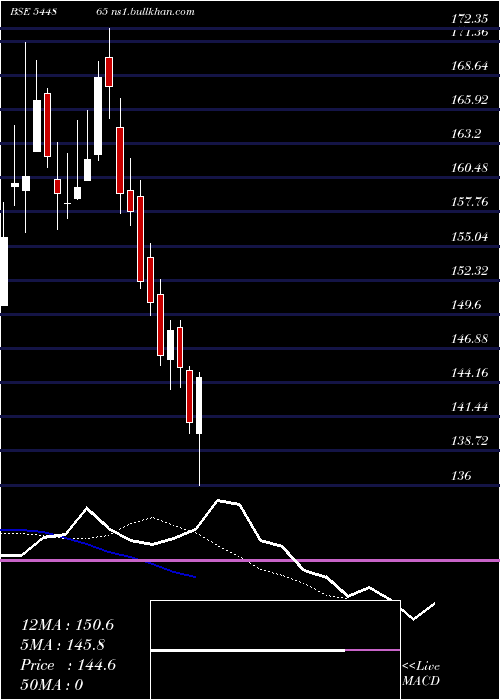This screenshot has height=700, width=500.
Task: Click the 157.76 price axis label
Action: click(470, 202)
